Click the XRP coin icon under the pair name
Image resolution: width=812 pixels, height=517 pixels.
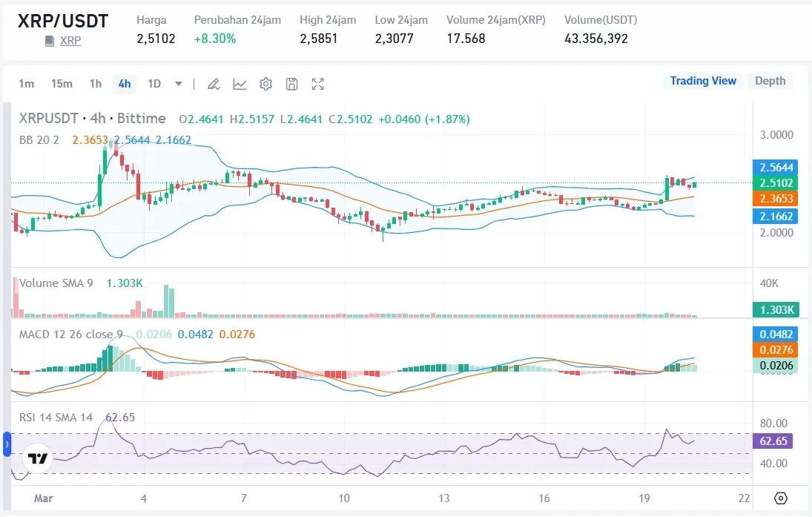pos(47,41)
